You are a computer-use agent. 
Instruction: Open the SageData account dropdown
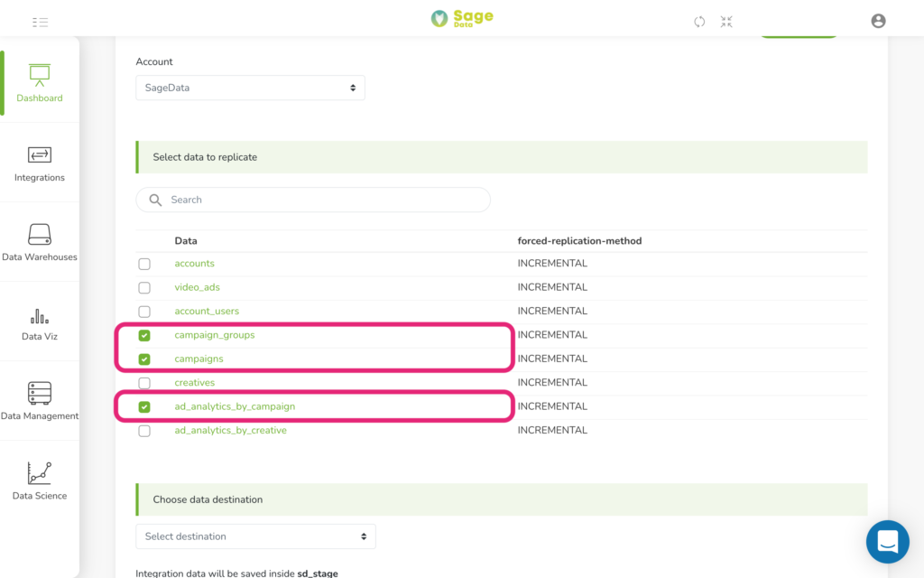(x=250, y=88)
